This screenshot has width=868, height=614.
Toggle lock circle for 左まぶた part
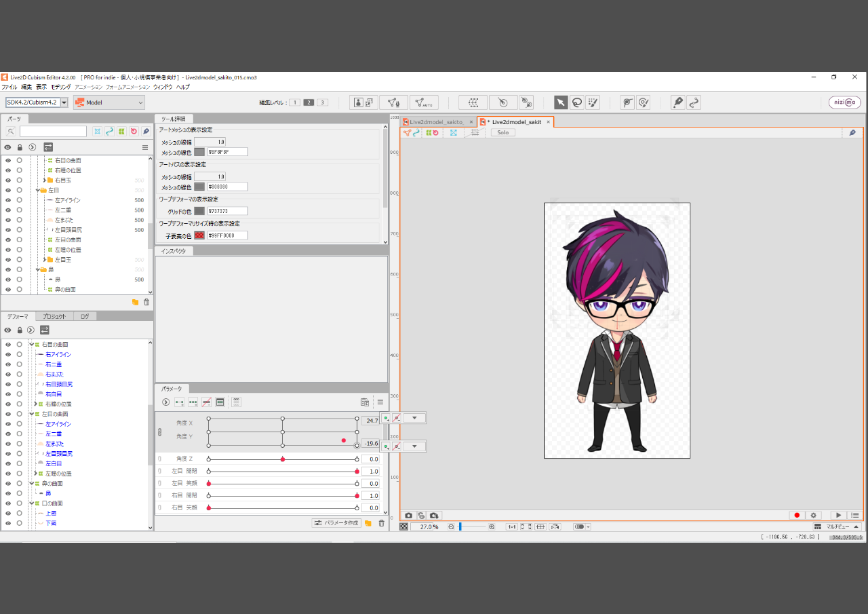pos(20,220)
